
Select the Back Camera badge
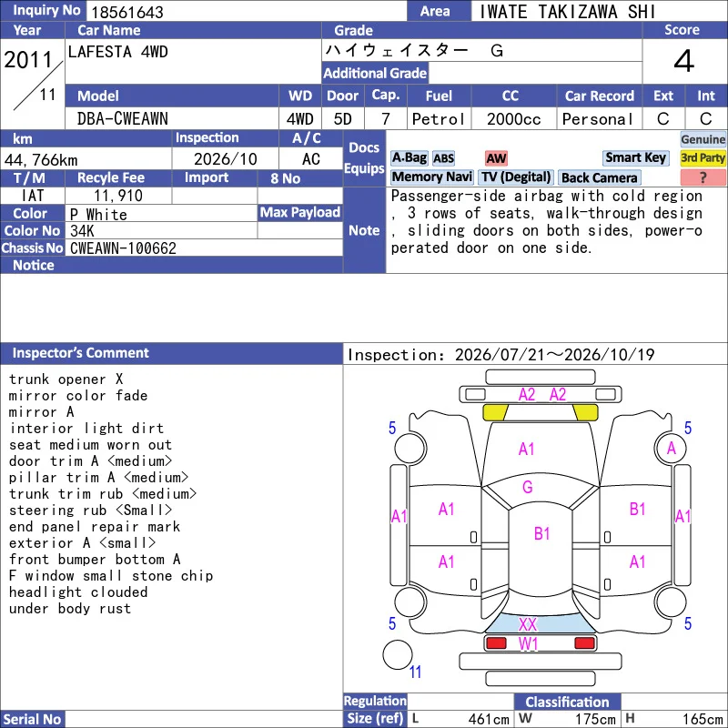[x=599, y=177]
